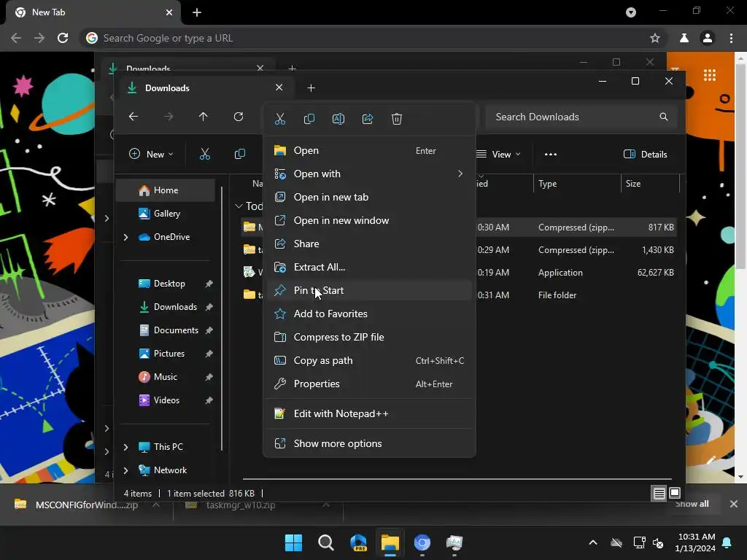Expand the OneDrive tree node

pyautogui.click(x=125, y=237)
